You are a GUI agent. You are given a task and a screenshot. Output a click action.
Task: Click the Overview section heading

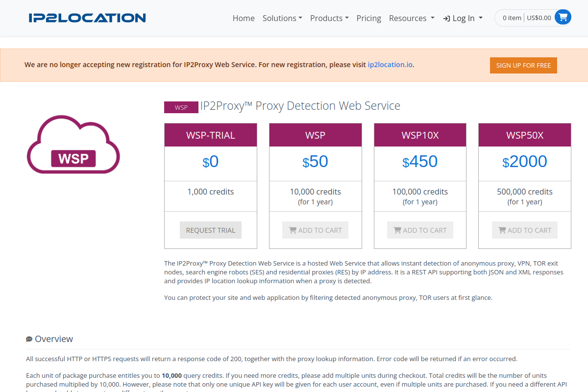point(54,339)
